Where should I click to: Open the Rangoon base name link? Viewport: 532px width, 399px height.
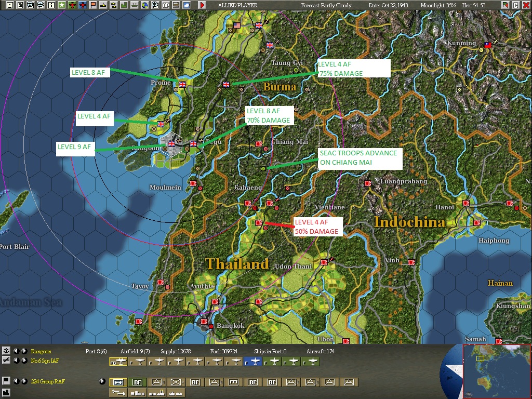coord(41,351)
